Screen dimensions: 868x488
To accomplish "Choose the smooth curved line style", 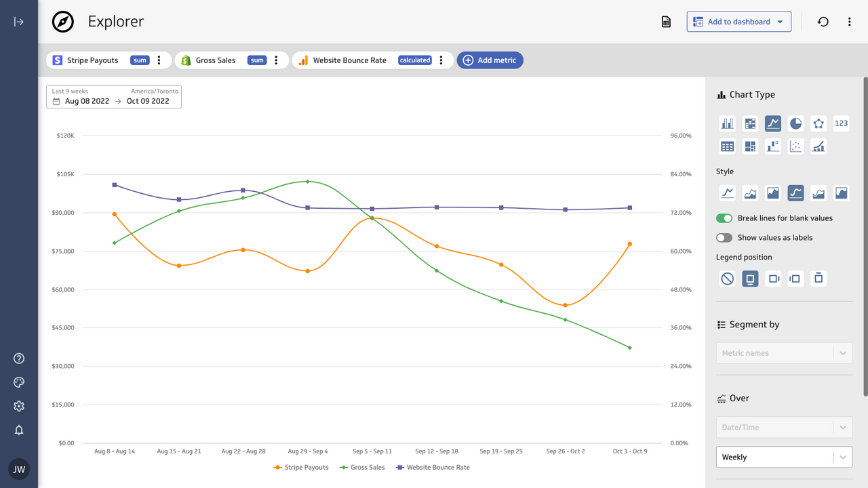I will 796,193.
